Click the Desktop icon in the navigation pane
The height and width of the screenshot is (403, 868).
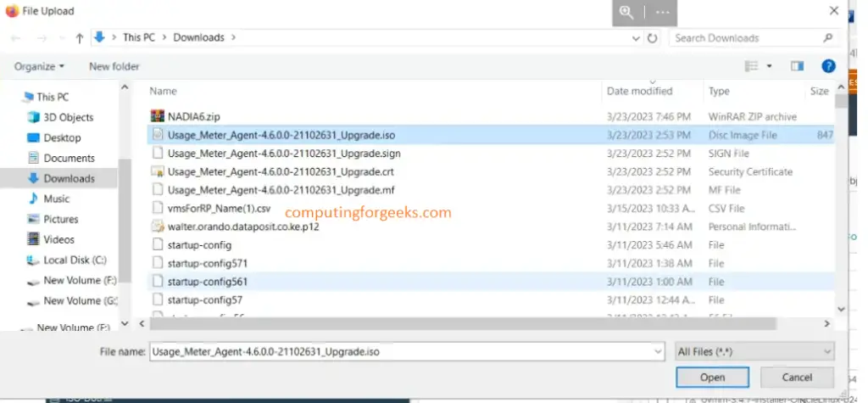point(34,137)
